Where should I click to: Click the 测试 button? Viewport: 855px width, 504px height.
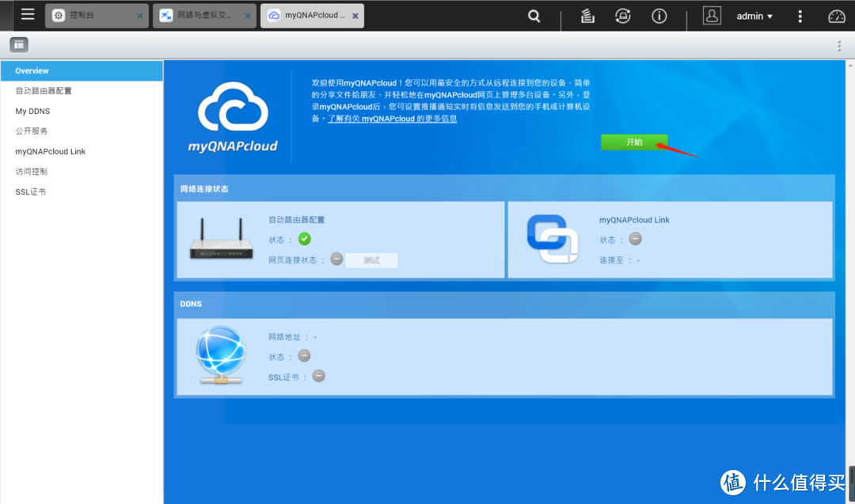[371, 260]
